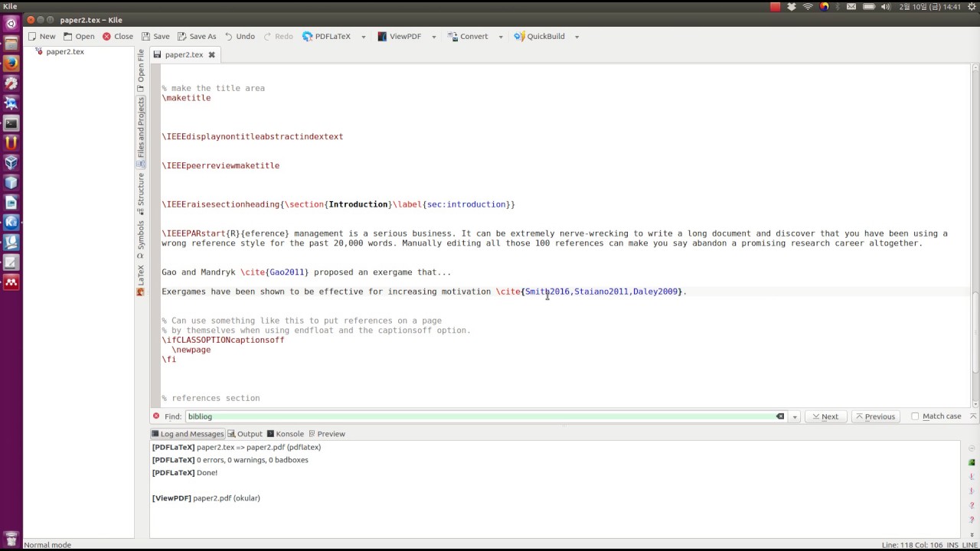The height and width of the screenshot is (551, 980).
Task: Find the Previous match
Action: 875,416
